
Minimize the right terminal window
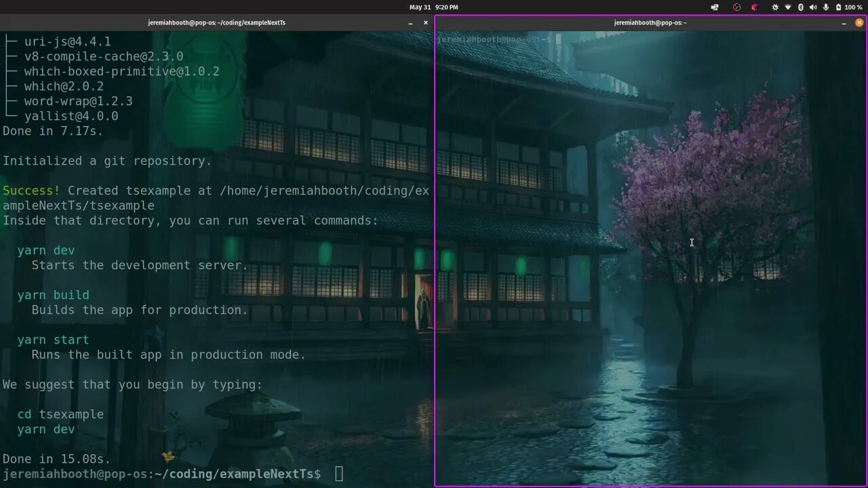tap(844, 22)
